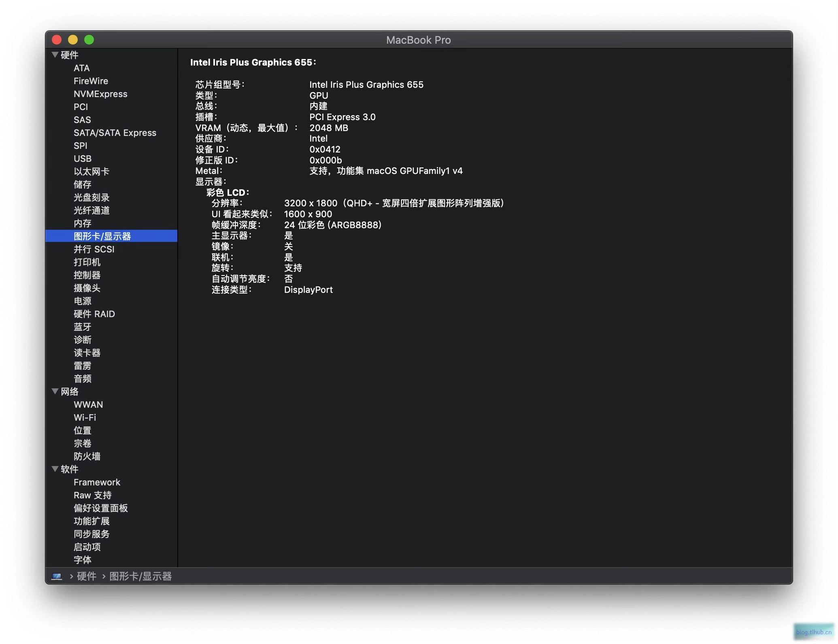Screen dimensions: 838x644
Task: Open 偏好设置面板 entry
Action: click(x=101, y=508)
